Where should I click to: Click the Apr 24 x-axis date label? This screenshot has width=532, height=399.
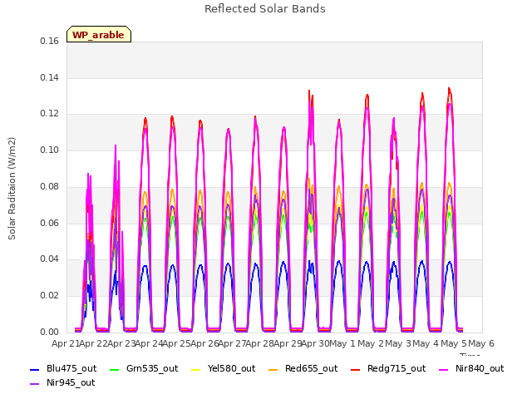click(149, 343)
